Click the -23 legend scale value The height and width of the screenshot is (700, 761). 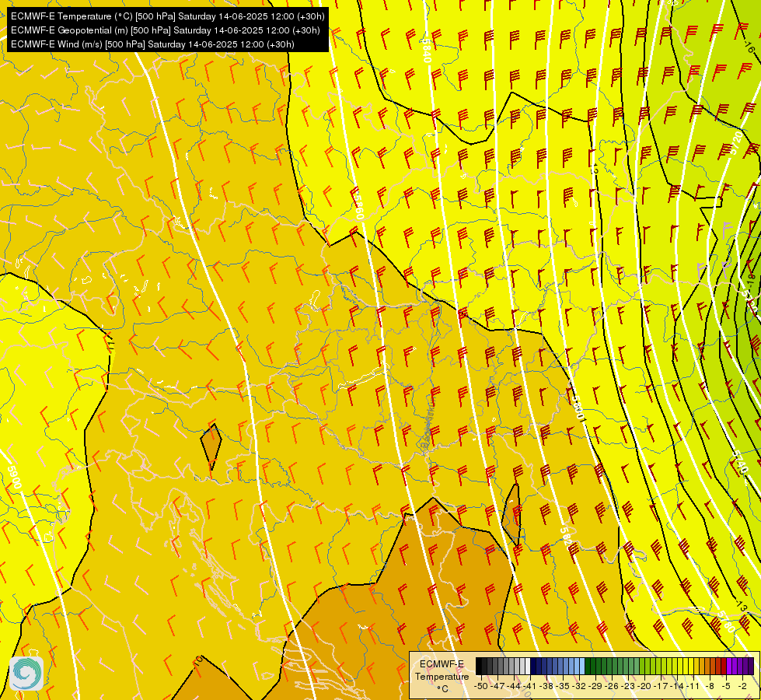(629, 686)
